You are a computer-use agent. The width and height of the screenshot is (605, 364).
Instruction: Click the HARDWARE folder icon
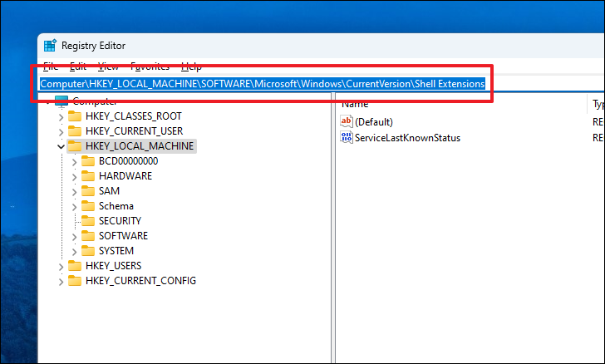tap(88, 176)
